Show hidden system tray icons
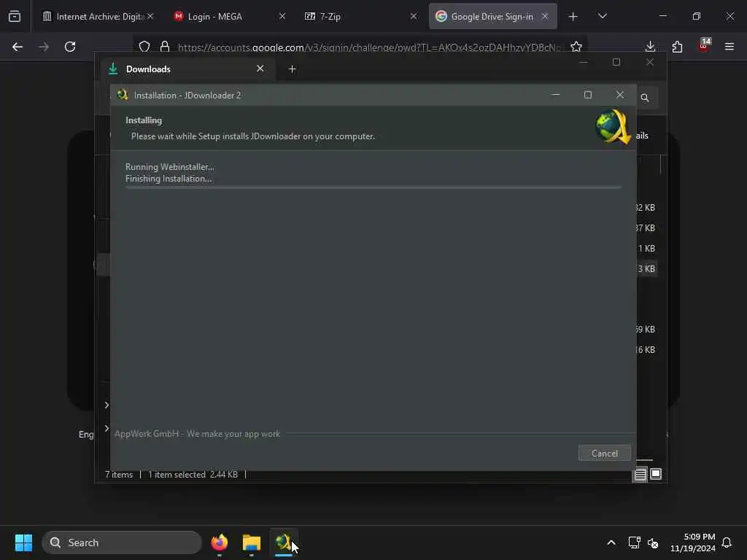The height and width of the screenshot is (560, 747). tap(611, 542)
